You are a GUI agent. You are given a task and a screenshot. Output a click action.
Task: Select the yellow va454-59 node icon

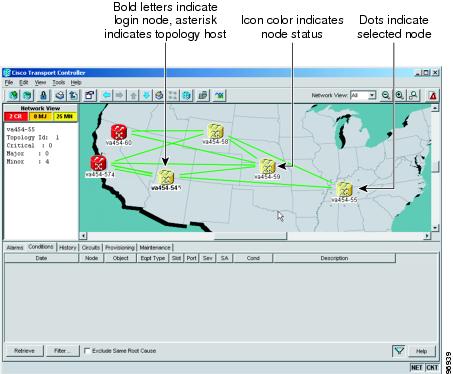(x=267, y=166)
